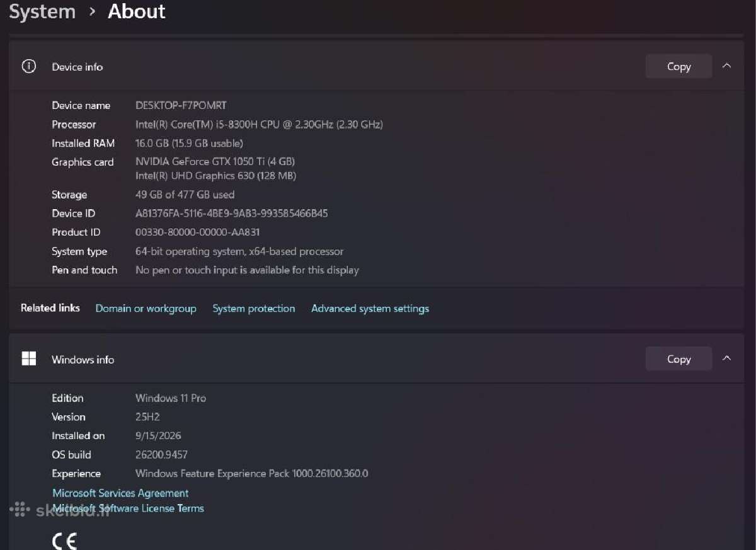
Task: Click the Related links label
Action: 50,308
